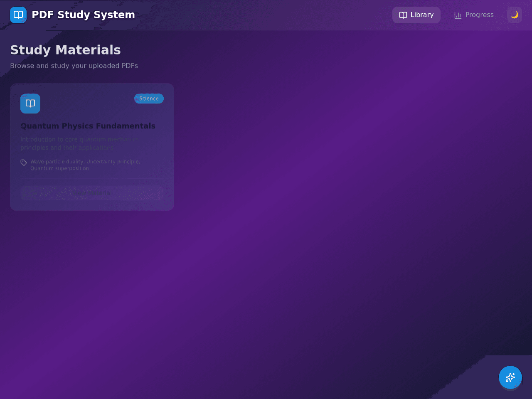
Task: Open the Library tab
Action: point(416,15)
